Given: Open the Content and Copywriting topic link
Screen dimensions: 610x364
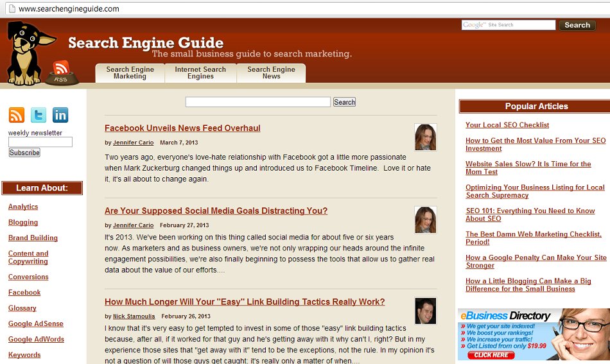Looking at the screenshot, I should [x=28, y=257].
